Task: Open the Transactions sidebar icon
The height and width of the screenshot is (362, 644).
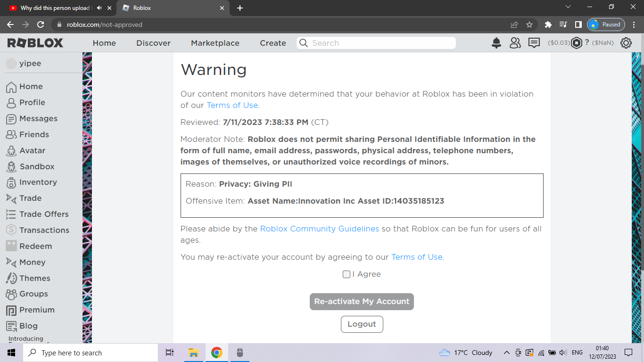Action: pos(11,230)
